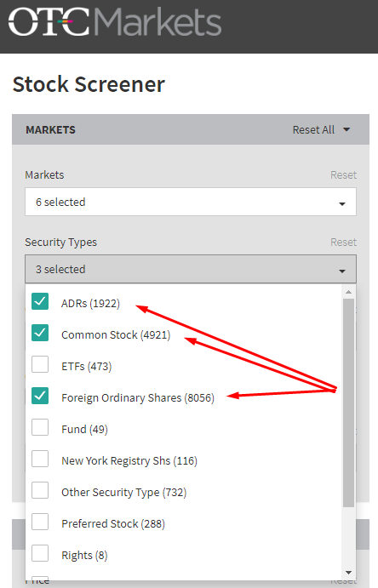Open the Reset All dropdown arrow
This screenshot has height=588, width=378.
tap(346, 129)
